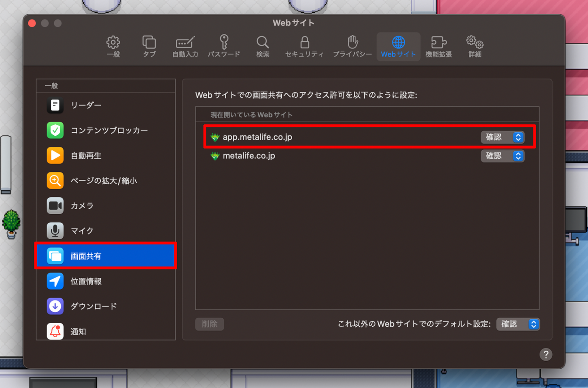Open the セキュリティ (Security) preferences tab
Screen dimensions: 588x388
[304, 47]
